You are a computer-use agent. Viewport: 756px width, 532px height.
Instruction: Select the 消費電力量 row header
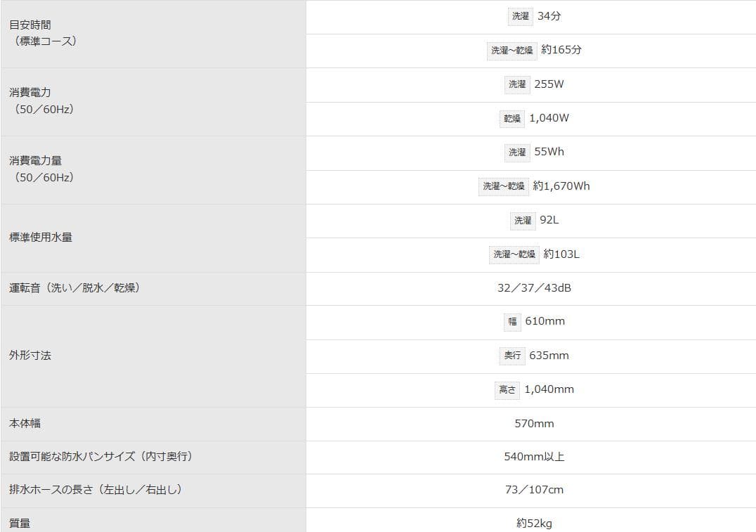pyautogui.click(x=35, y=161)
